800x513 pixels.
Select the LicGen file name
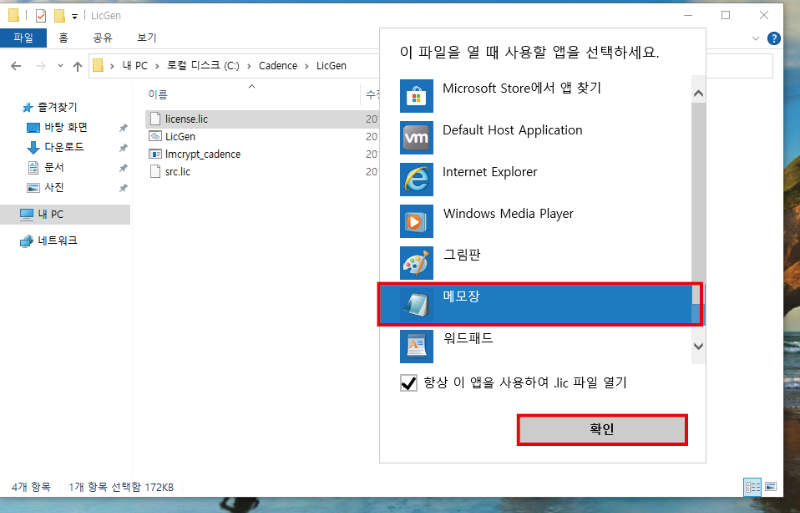point(180,136)
